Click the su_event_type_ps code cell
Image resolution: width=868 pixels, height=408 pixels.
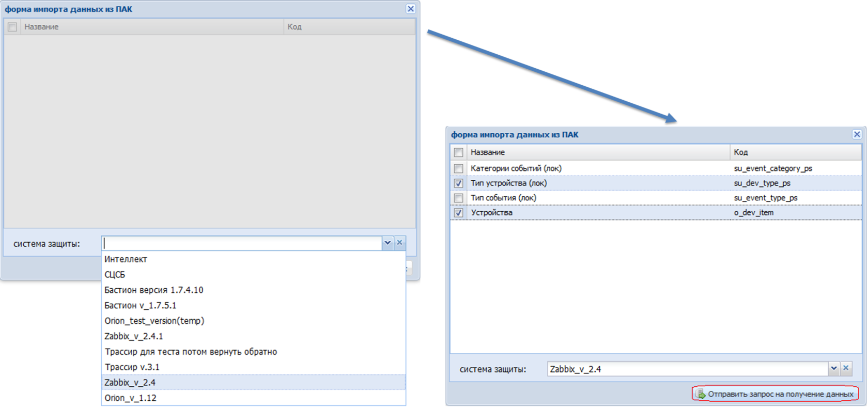(x=766, y=198)
